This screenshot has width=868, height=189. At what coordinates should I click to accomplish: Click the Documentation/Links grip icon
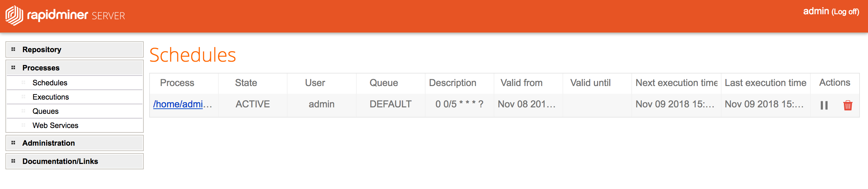(13, 161)
